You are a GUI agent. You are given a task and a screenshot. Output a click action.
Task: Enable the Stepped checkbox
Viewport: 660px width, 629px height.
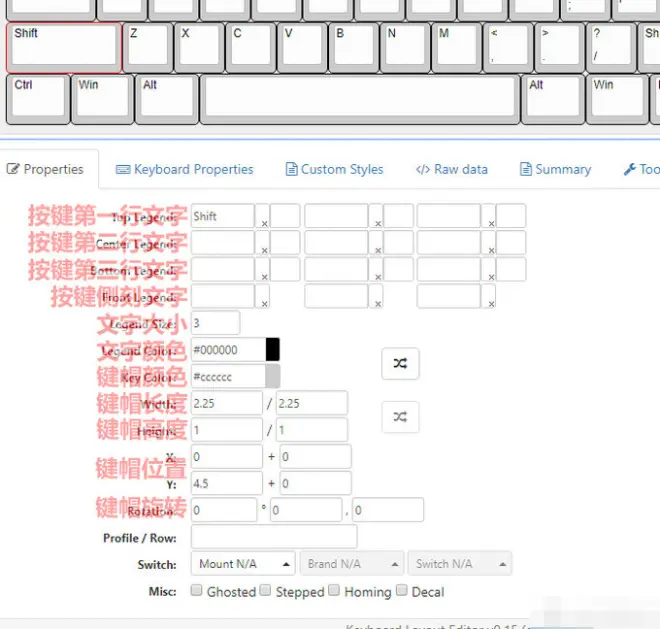tap(265, 590)
